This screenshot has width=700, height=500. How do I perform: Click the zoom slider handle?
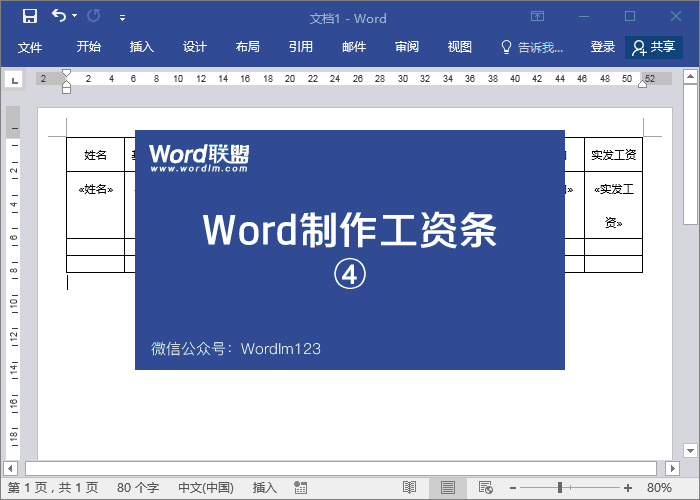pos(560,488)
